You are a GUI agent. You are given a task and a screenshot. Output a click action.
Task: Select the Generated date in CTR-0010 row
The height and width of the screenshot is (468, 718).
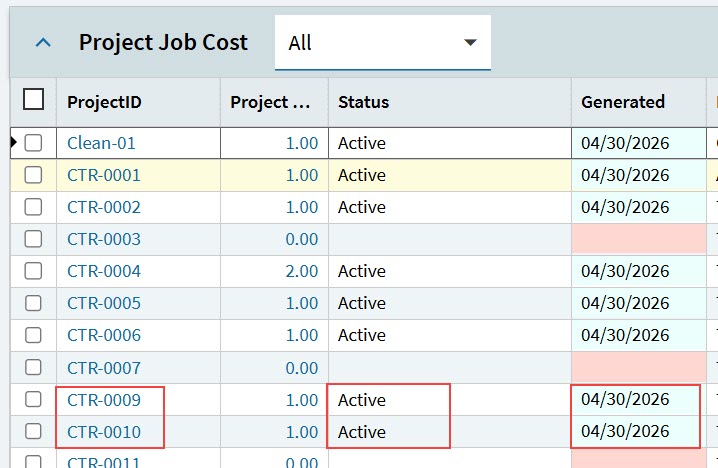(x=625, y=431)
